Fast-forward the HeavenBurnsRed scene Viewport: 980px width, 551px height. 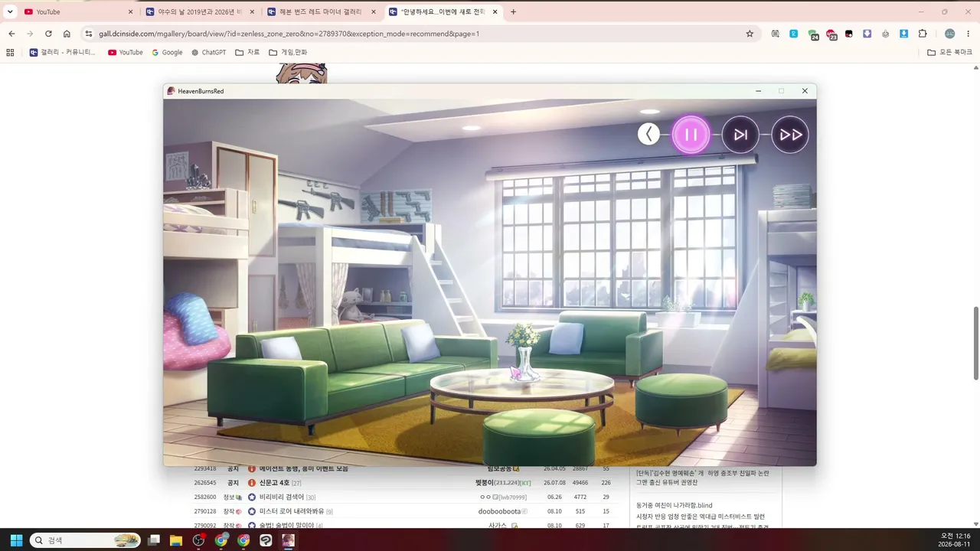[790, 135]
